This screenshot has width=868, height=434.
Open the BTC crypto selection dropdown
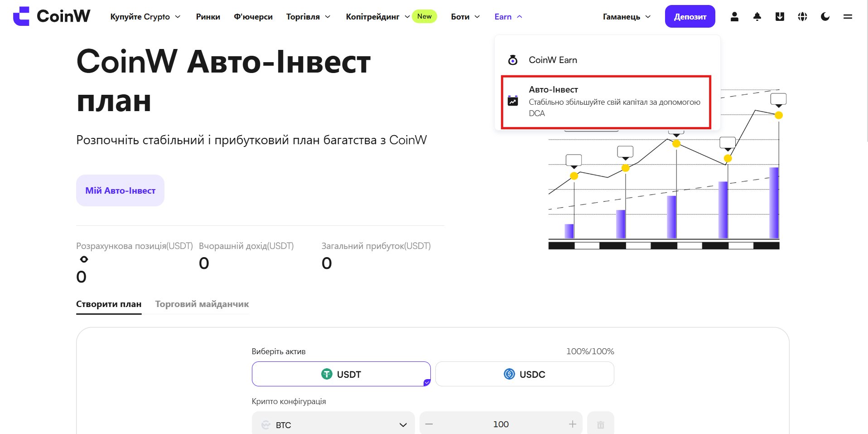(333, 424)
